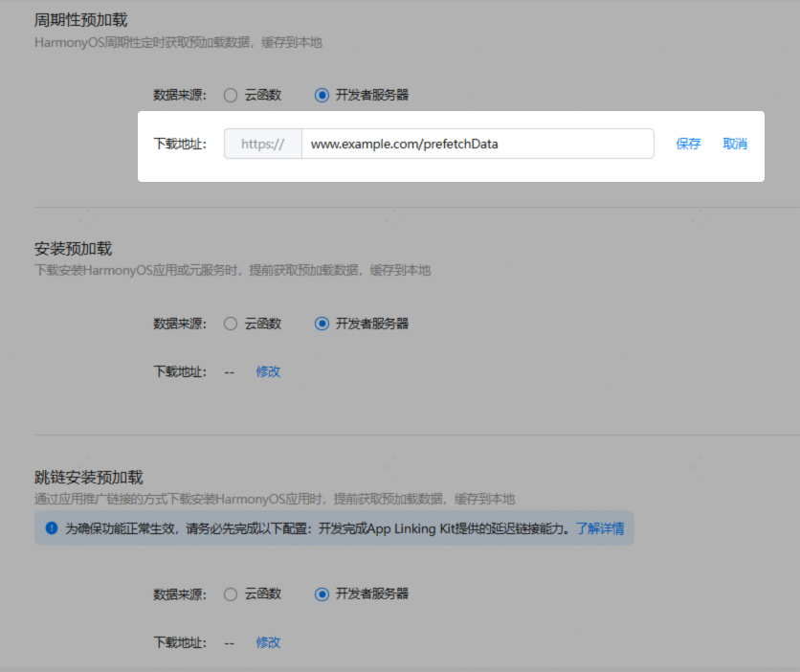The height and width of the screenshot is (672, 800).
Task: Choose 开发者服务器 as data source for 安装预加载
Action: point(322,324)
